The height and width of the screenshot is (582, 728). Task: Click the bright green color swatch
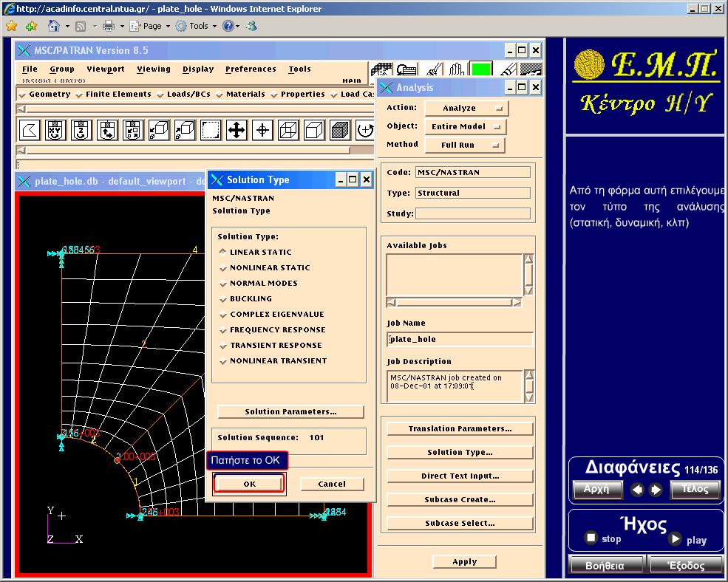pyautogui.click(x=481, y=70)
